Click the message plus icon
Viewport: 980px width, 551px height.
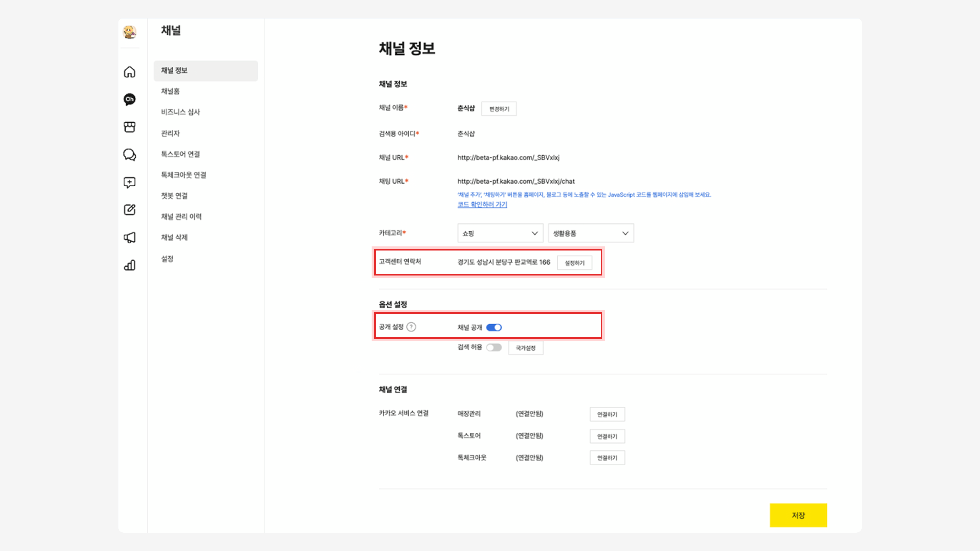click(129, 183)
